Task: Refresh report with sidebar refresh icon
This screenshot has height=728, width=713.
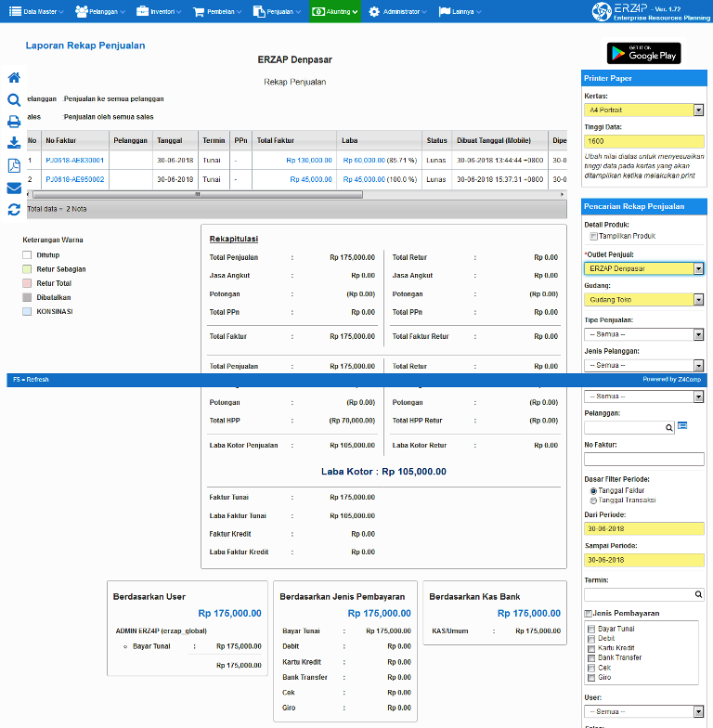Action: pos(14,210)
